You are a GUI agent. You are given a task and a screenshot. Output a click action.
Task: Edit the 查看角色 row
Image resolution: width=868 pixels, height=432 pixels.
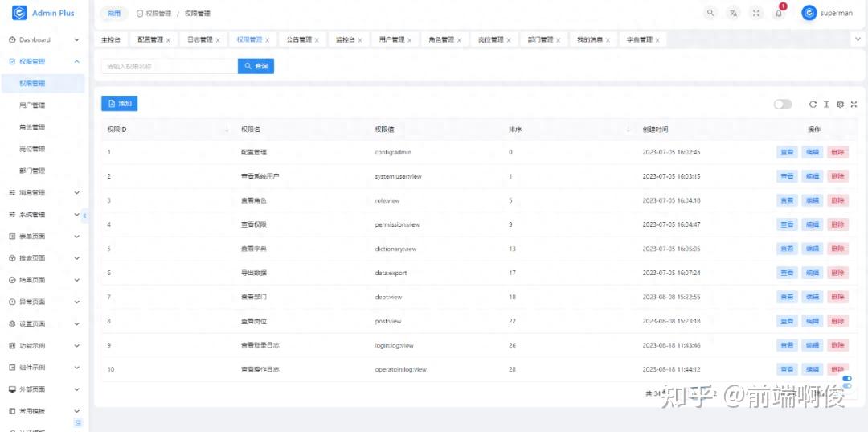(x=812, y=200)
